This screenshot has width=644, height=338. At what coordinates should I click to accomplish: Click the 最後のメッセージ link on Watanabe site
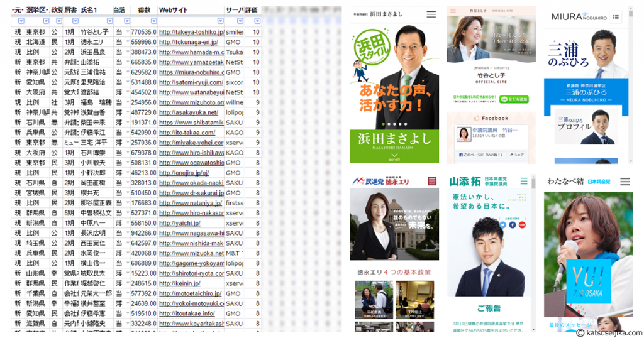pos(570,325)
